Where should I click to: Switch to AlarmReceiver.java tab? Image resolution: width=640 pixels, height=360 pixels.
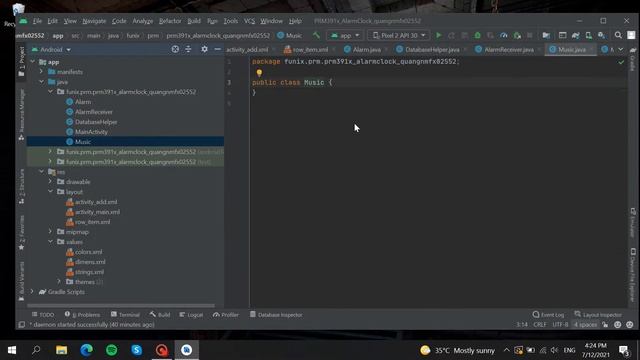tap(504, 49)
